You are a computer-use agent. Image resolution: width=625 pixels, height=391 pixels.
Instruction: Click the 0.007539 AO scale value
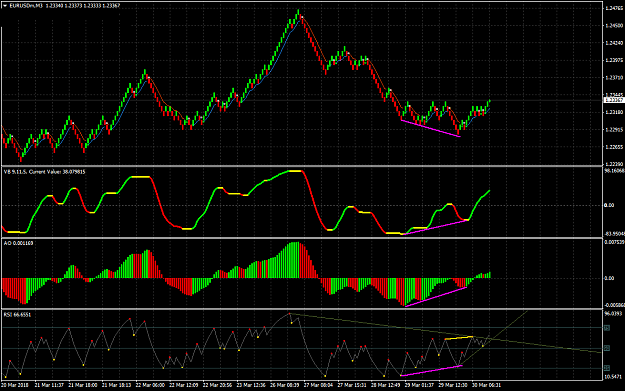pos(614,242)
